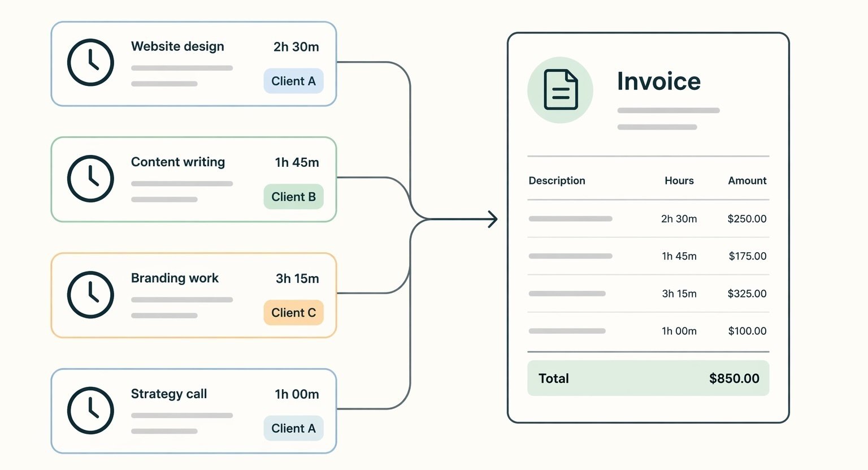This screenshot has height=470, width=868.
Task: Click the Hours column header
Action: (679, 180)
